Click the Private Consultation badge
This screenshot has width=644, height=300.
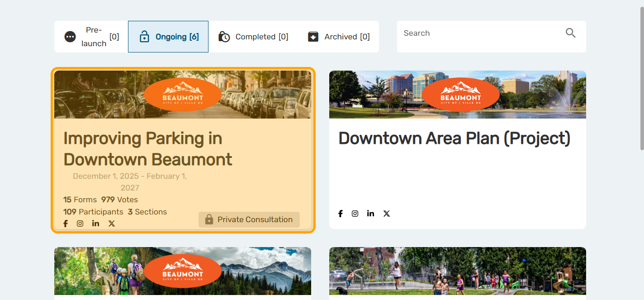pos(249,219)
